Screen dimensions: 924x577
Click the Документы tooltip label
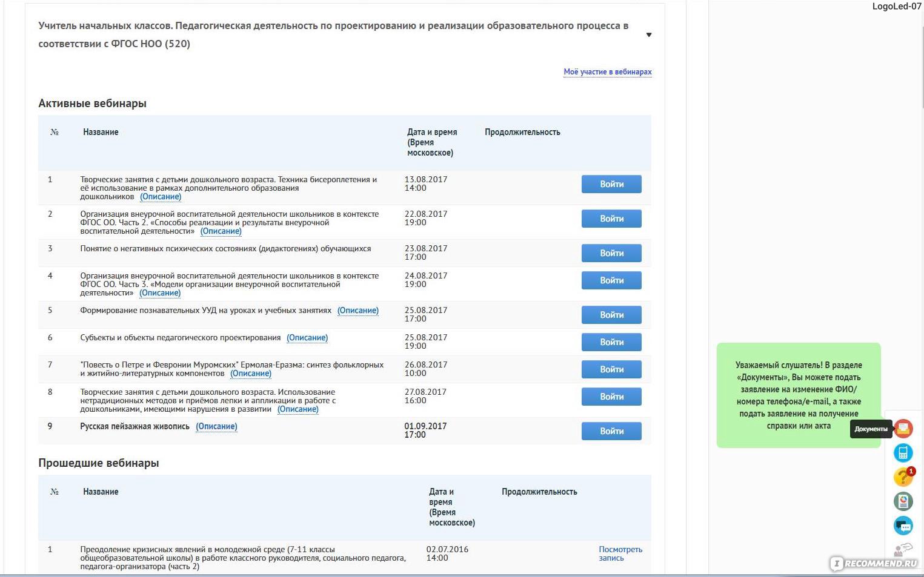tap(871, 429)
